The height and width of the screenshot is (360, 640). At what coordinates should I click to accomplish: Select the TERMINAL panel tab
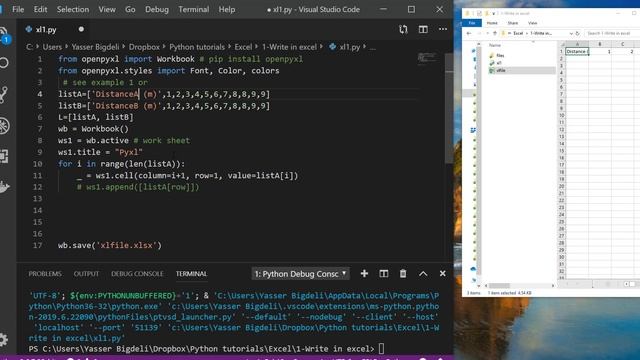click(191, 274)
